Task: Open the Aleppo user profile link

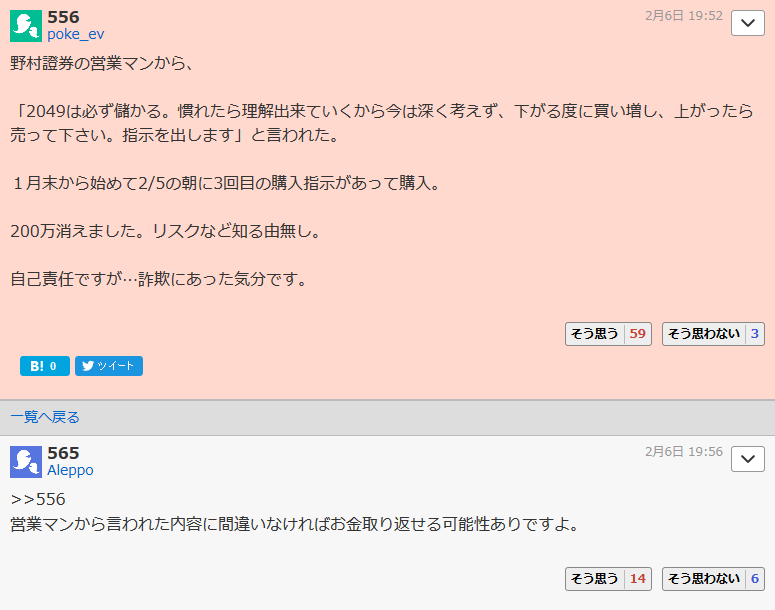Action: (70, 470)
